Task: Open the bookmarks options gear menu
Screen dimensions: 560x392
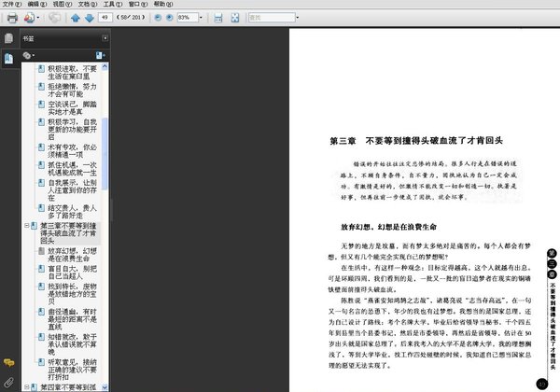Action: pos(29,55)
